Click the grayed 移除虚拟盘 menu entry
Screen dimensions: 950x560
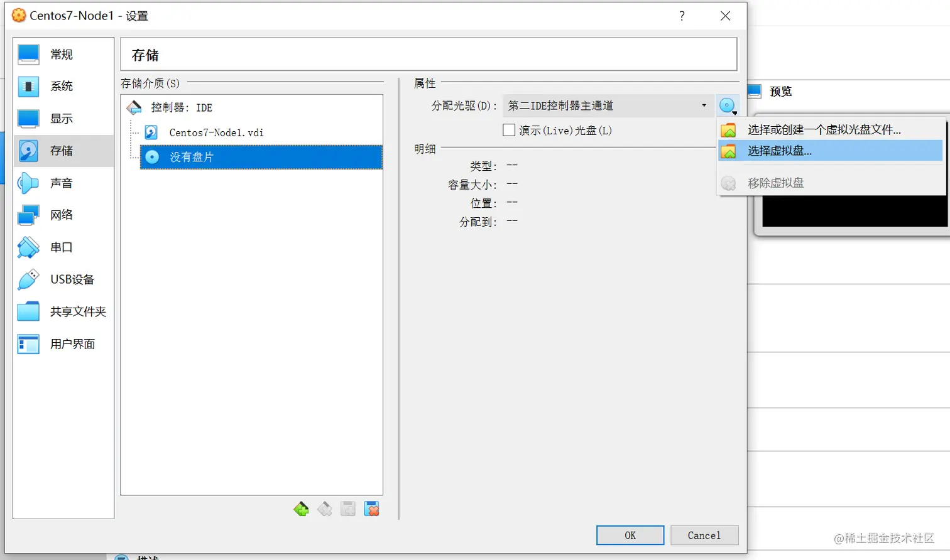(x=830, y=183)
